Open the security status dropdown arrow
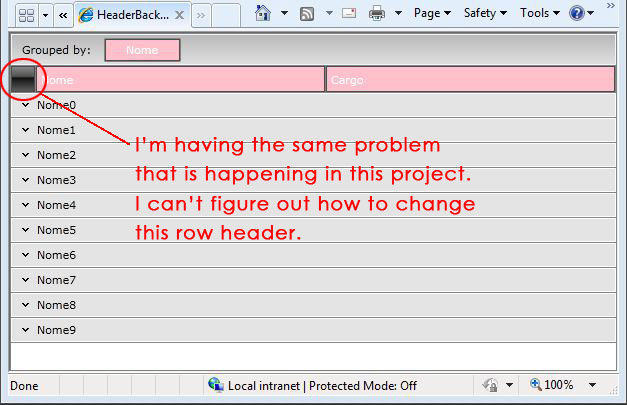 (x=509, y=385)
